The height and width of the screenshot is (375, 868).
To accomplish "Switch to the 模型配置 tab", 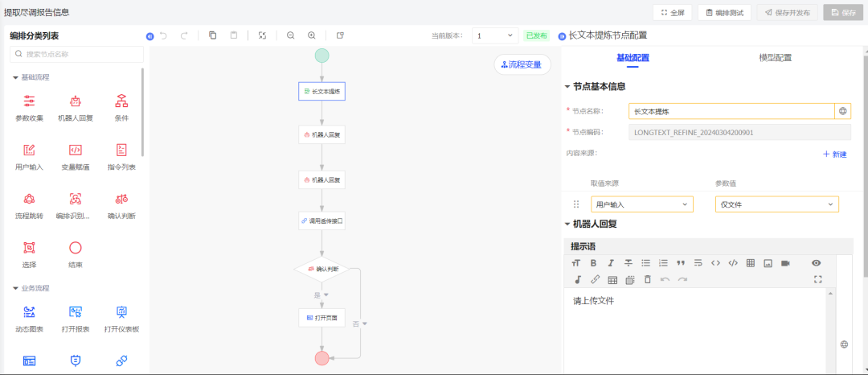I will point(775,58).
